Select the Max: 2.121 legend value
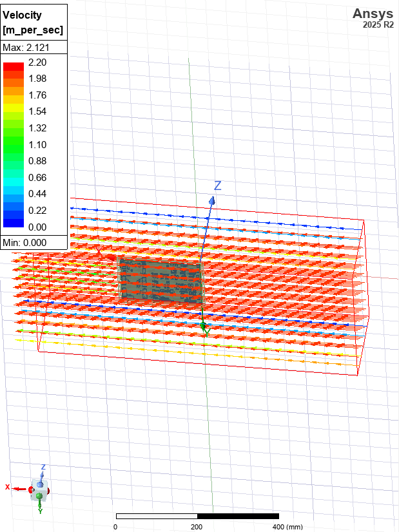 (x=26, y=48)
